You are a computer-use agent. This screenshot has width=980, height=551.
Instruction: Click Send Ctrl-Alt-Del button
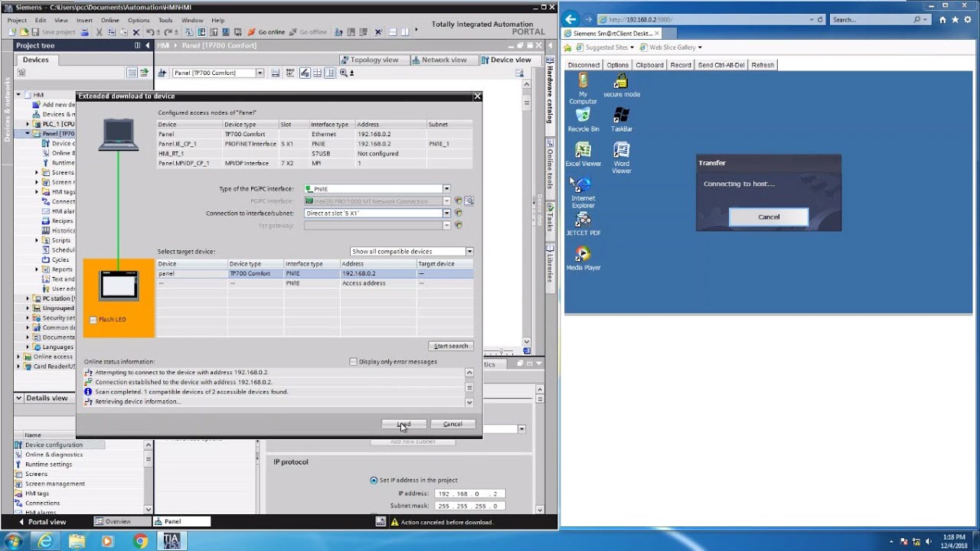click(722, 65)
